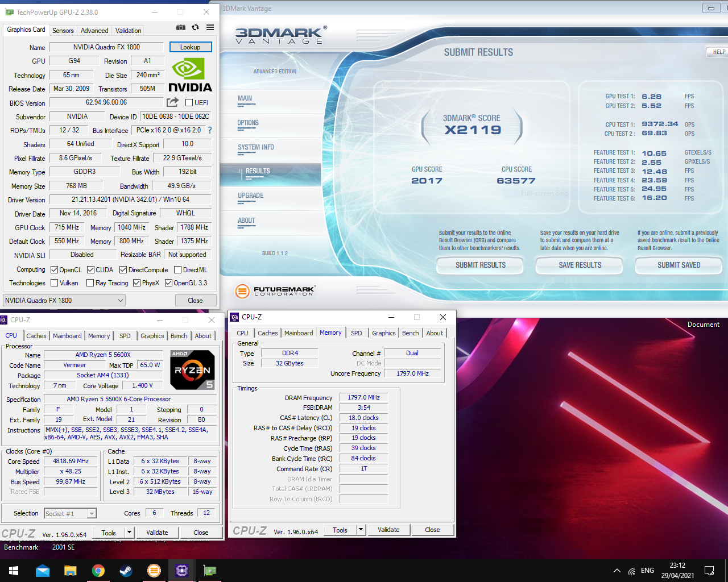The image size is (728, 582).
Task: Go to 3DMark System Info section
Action: pyautogui.click(x=256, y=148)
